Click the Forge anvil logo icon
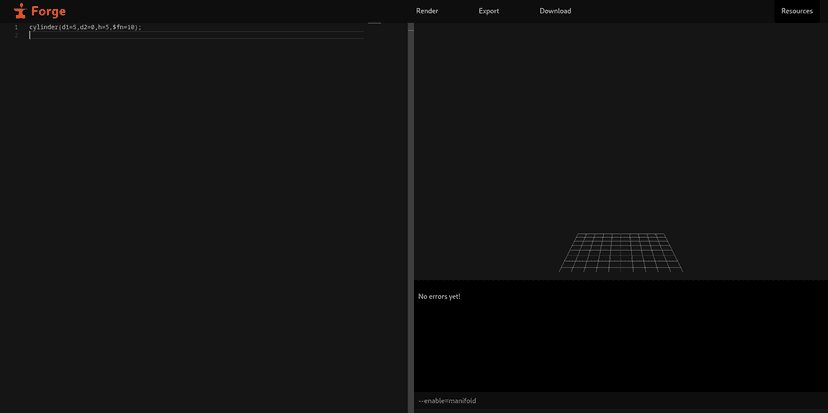This screenshot has height=413, width=828. (19, 11)
